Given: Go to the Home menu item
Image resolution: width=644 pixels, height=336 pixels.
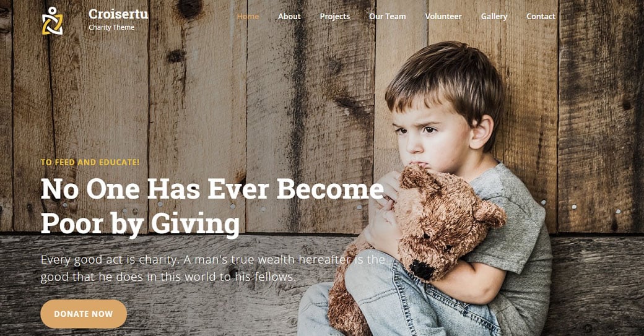Looking at the screenshot, I should pyautogui.click(x=248, y=17).
